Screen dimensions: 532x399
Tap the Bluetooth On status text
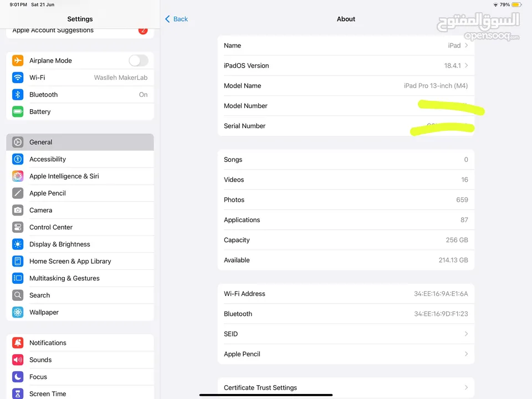click(x=143, y=94)
